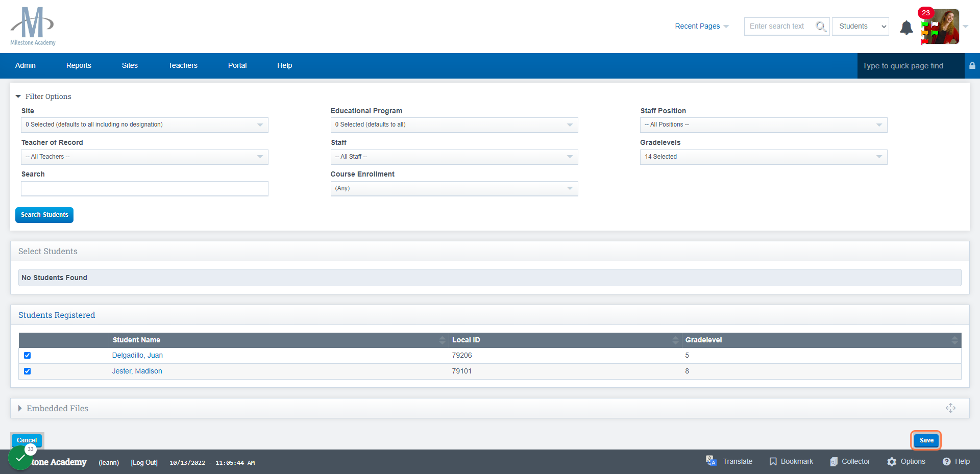This screenshot has height=474, width=980.
Task: Click the Search Students button
Action: point(44,215)
